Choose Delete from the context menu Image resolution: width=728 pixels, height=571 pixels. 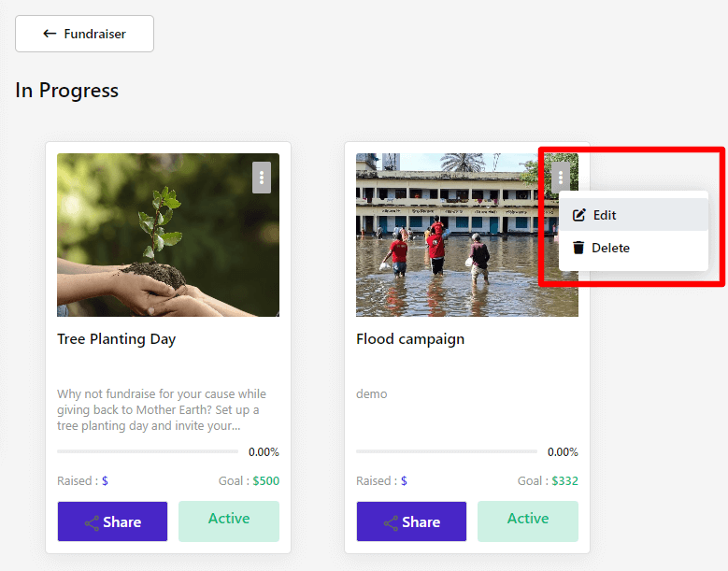click(x=610, y=248)
